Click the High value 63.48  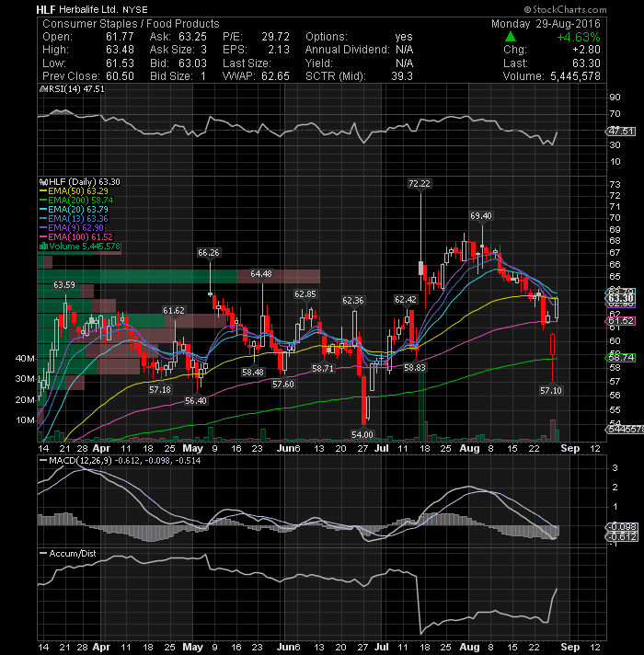[120, 50]
